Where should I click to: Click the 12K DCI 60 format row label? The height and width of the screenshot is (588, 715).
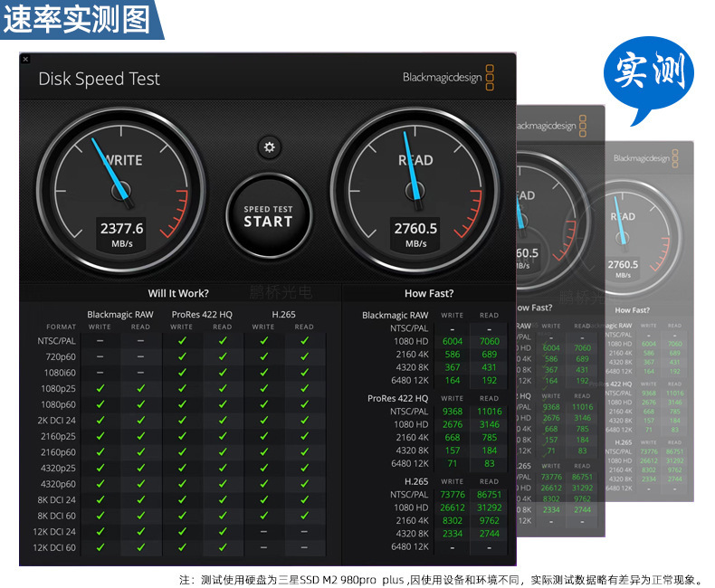tap(54, 548)
